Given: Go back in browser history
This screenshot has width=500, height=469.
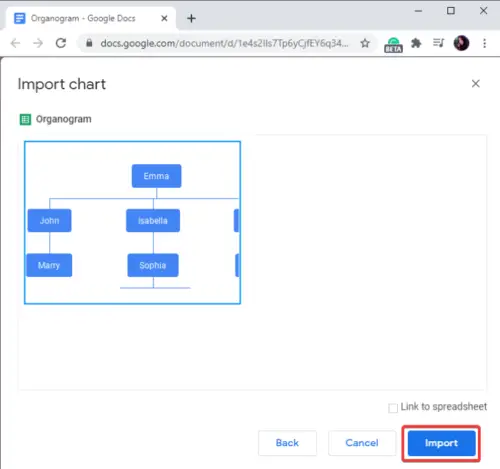Looking at the screenshot, I should (15, 43).
